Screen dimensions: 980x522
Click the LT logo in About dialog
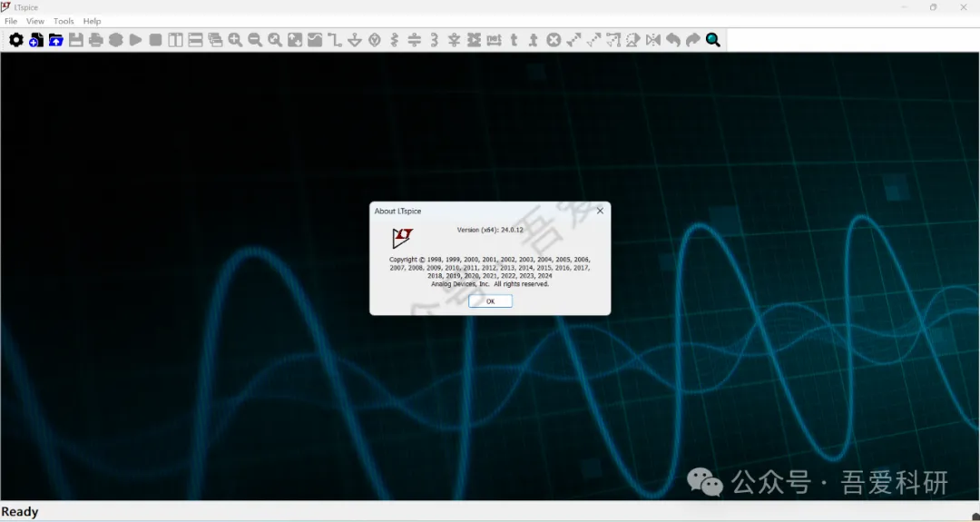tap(403, 238)
